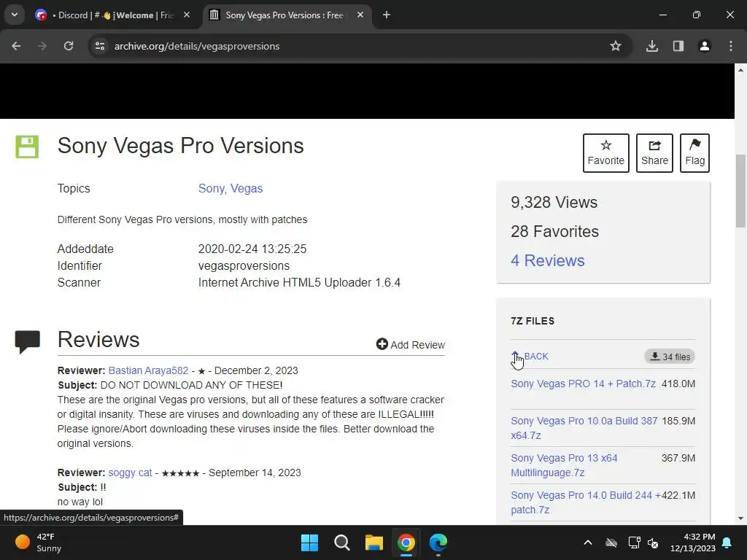Viewport: 747px width, 560px height.
Task: Open the clock showing 4:32 PM
Action: pyautogui.click(x=693, y=542)
